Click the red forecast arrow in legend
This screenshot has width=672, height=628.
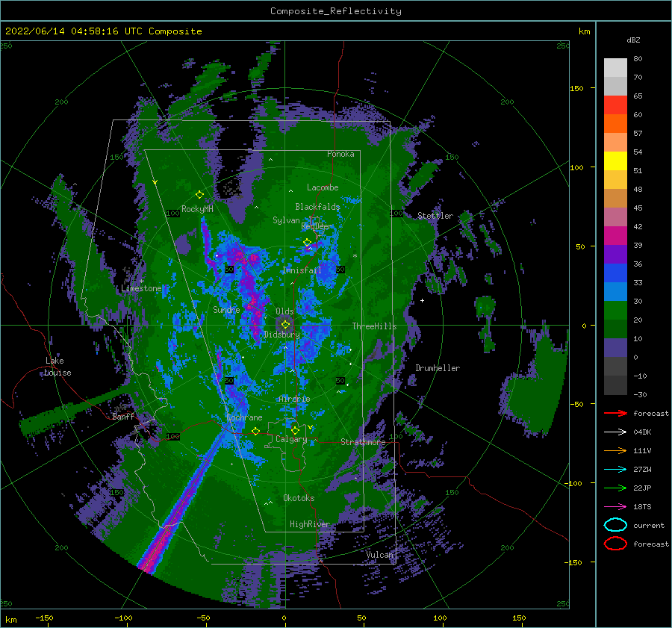click(615, 413)
